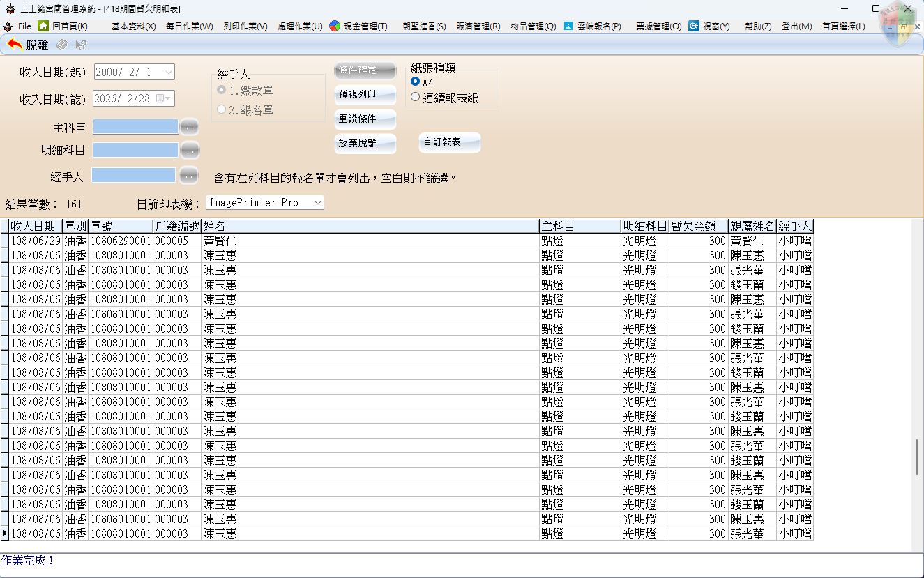The width and height of the screenshot is (924, 578).
Task: Click the 現金管理 pie chart icon
Action: coord(335,26)
